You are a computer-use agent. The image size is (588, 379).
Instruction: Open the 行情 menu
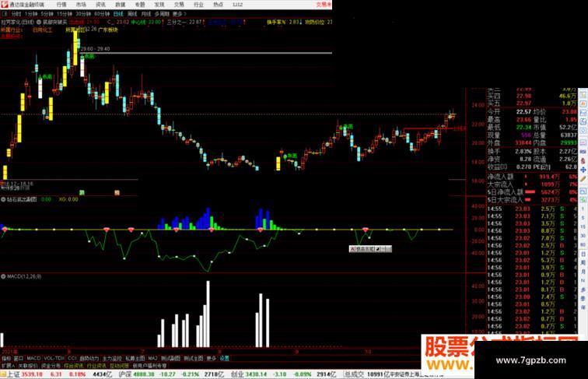pyautogui.click(x=61, y=5)
